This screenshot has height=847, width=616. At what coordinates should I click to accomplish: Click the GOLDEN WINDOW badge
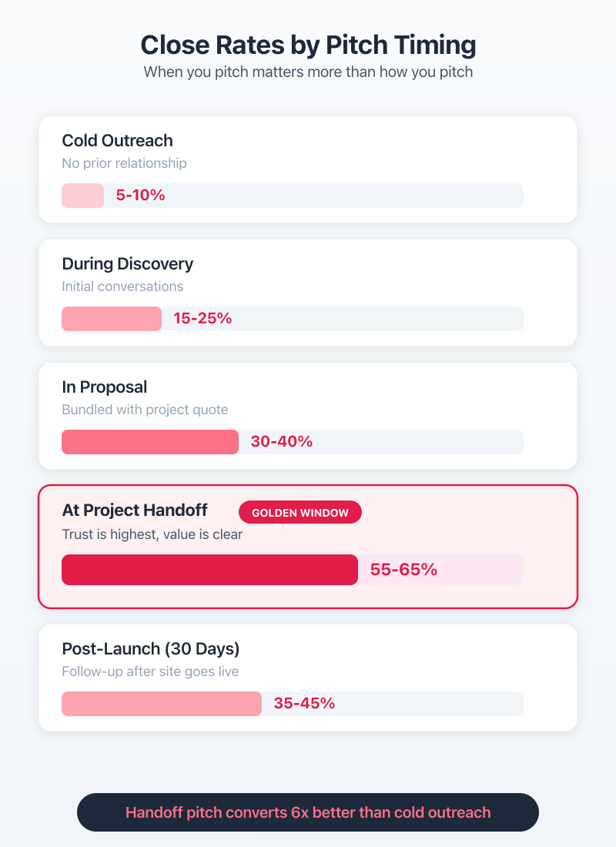click(300, 513)
